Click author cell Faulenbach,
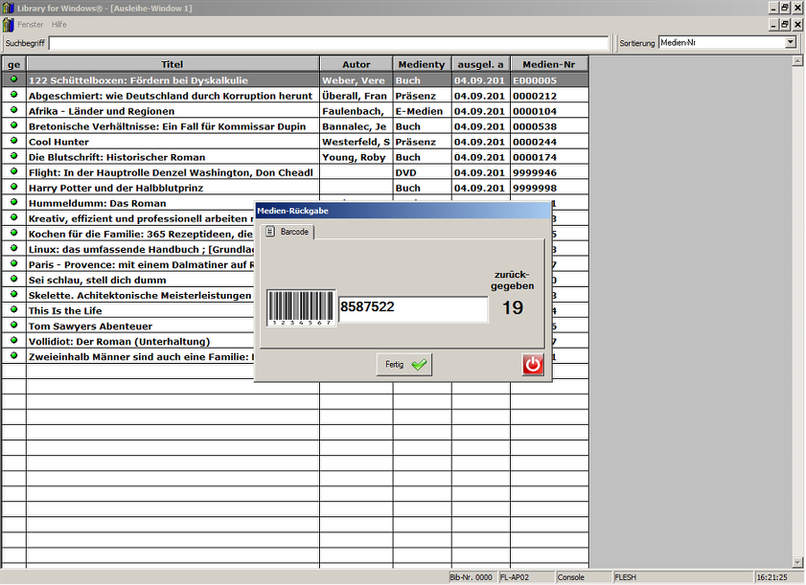The height and width of the screenshot is (585, 806). click(356, 112)
